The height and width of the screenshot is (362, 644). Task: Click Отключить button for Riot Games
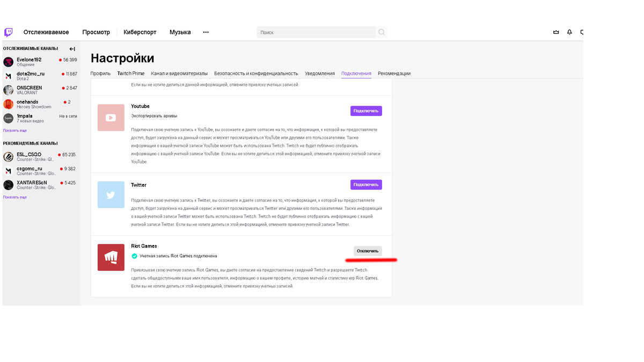click(x=368, y=251)
